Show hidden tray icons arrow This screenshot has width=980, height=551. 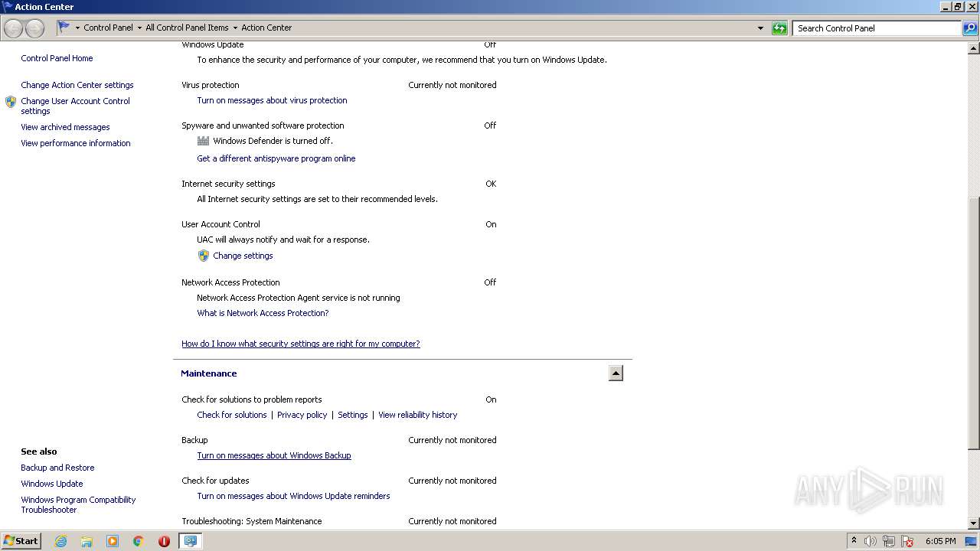tap(854, 540)
